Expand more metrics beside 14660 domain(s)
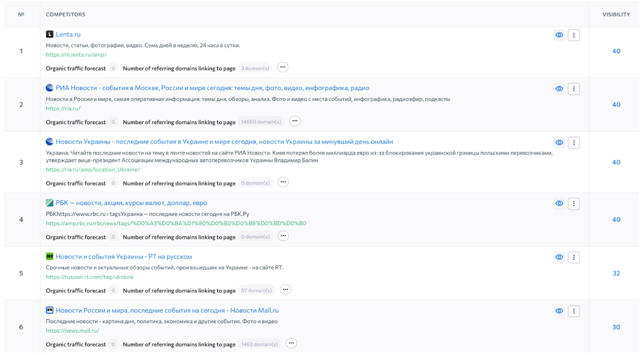 (295, 122)
